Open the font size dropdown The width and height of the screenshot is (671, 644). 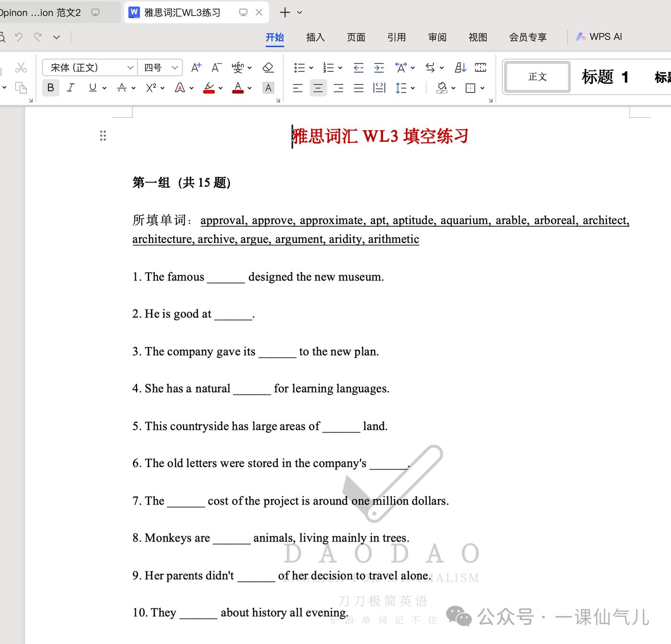pos(175,68)
